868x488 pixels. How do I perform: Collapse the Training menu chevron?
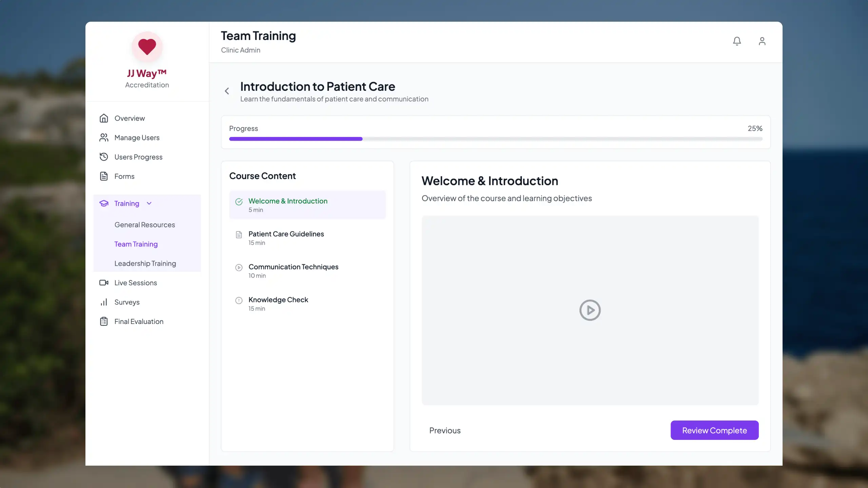tap(149, 203)
